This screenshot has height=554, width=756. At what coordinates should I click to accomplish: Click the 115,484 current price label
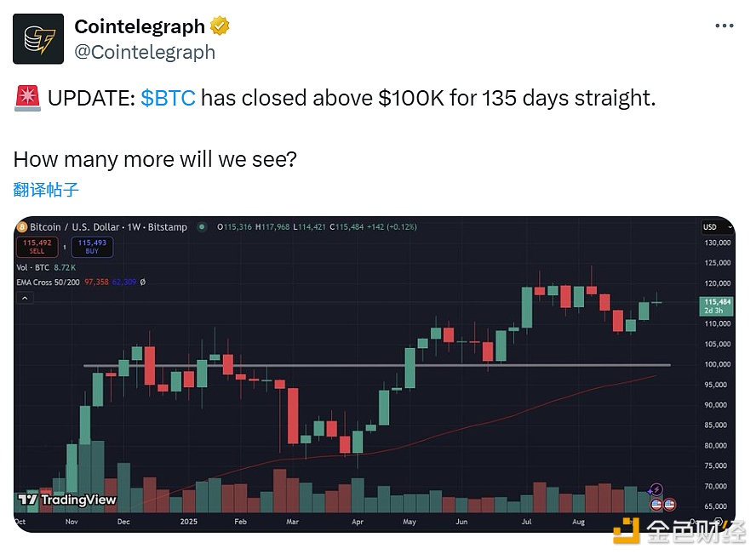click(x=716, y=306)
